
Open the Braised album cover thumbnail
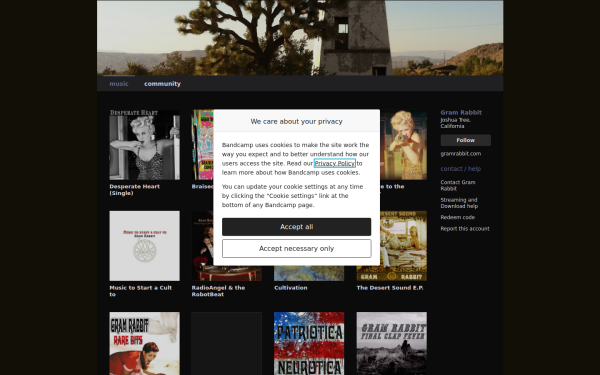202,145
